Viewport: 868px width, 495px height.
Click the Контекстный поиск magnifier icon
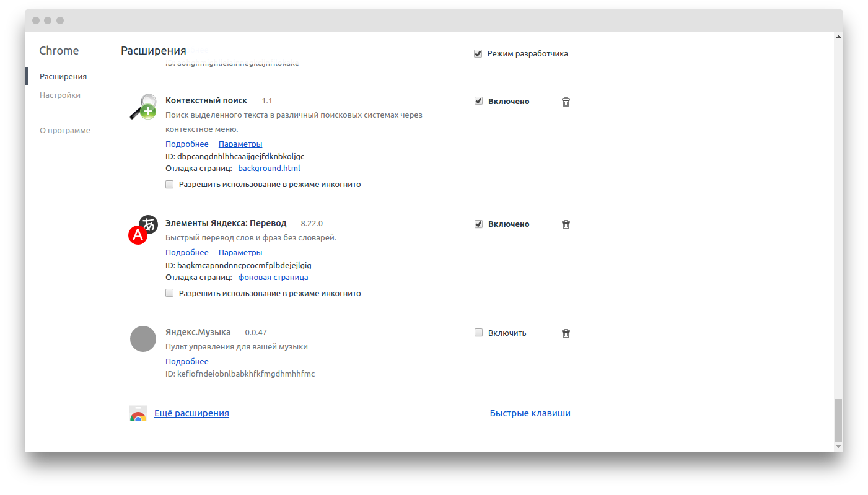pyautogui.click(x=143, y=107)
